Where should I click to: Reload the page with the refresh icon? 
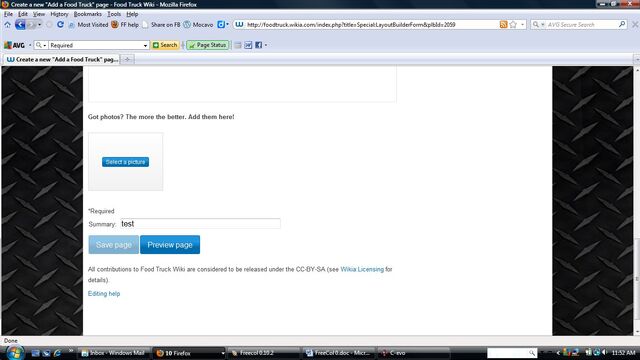point(60,24)
